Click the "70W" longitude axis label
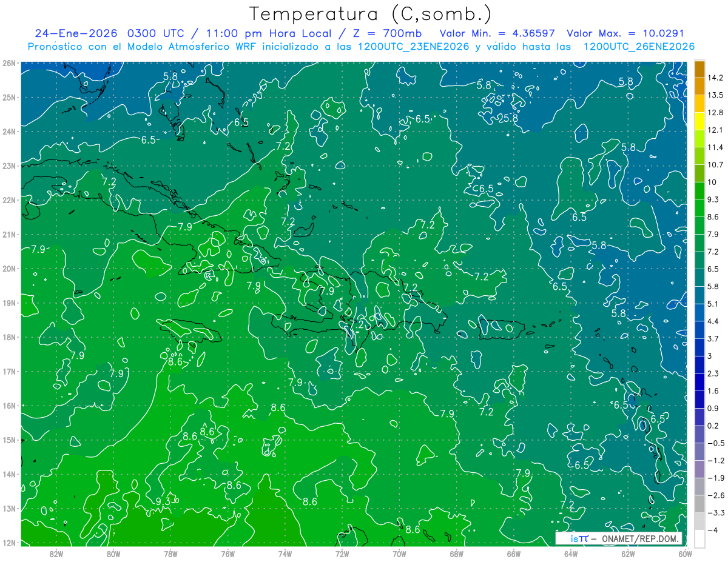 (399, 554)
